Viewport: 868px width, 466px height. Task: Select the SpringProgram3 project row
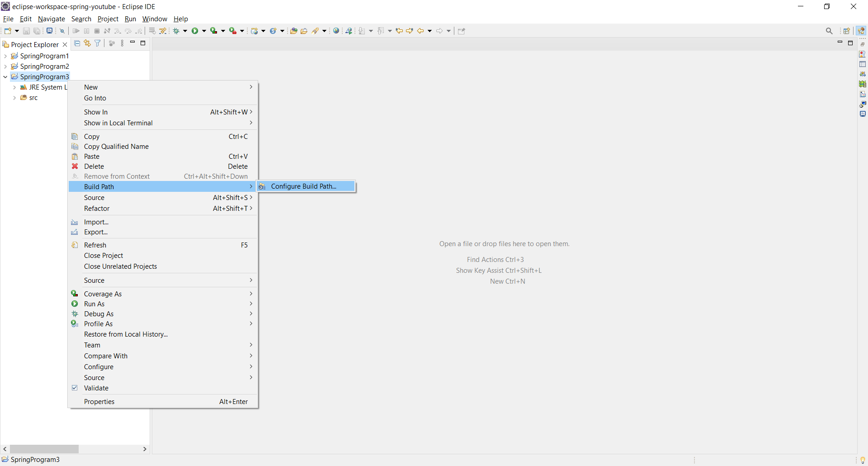tap(40, 77)
